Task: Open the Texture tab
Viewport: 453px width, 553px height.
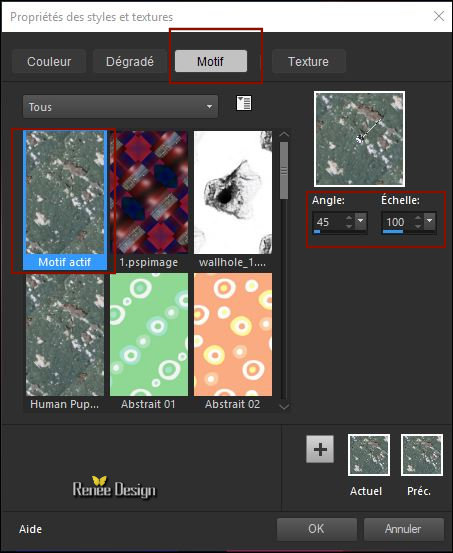Action: click(x=308, y=61)
